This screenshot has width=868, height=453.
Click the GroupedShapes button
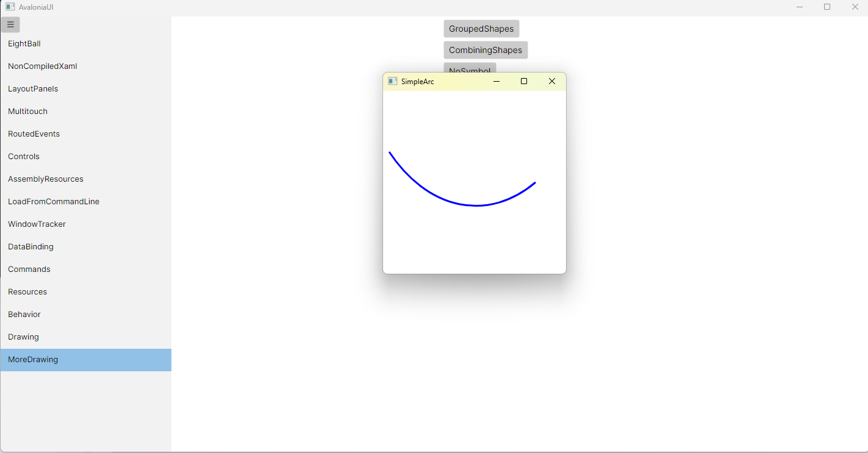pyautogui.click(x=481, y=29)
